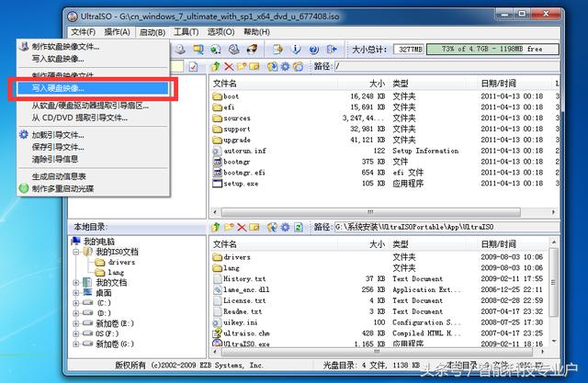This screenshot has height=383, width=588.
Task: Collapse the 我的ISO文档 tree node
Action: tap(76, 251)
